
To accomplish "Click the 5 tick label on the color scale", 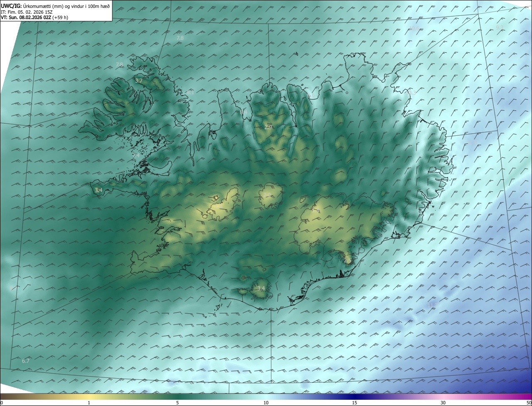I will click(x=177, y=403).
